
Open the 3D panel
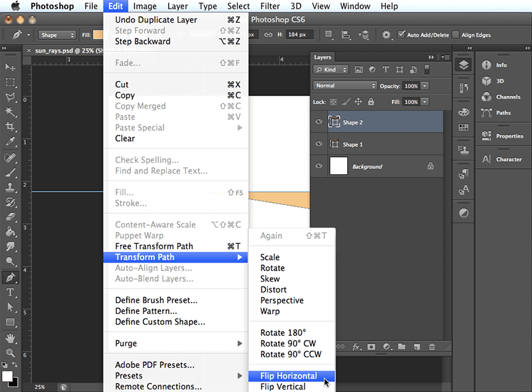(x=493, y=81)
